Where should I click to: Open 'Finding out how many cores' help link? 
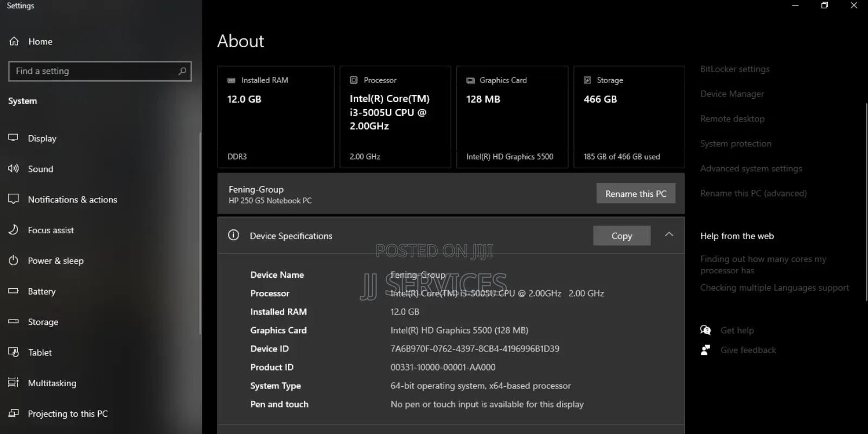tap(763, 265)
